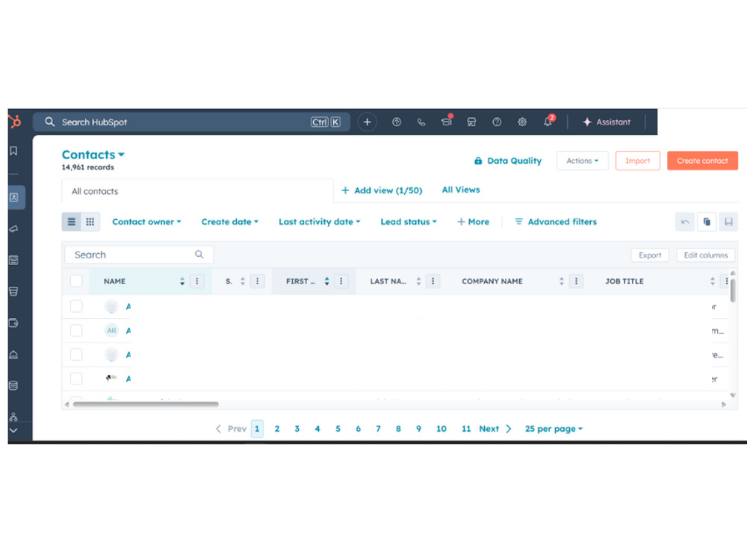Switch to list view layout
This screenshot has width=747, height=560.
tap(72, 222)
